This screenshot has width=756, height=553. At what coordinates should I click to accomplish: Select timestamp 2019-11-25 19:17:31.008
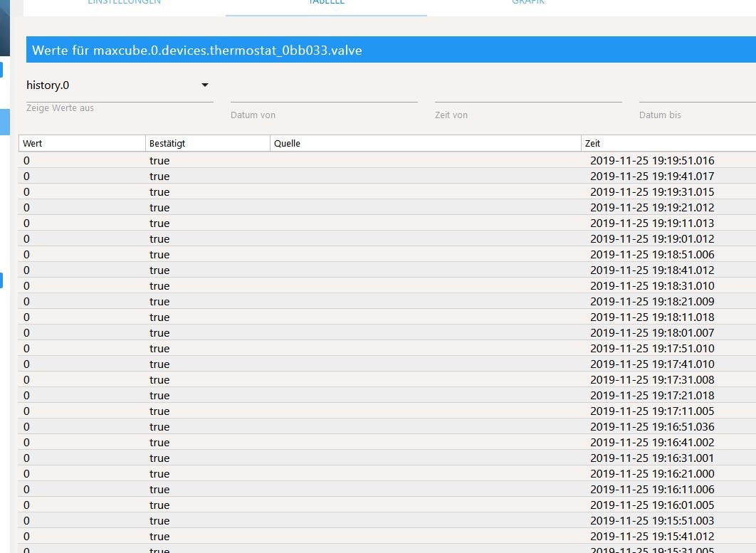point(652,380)
